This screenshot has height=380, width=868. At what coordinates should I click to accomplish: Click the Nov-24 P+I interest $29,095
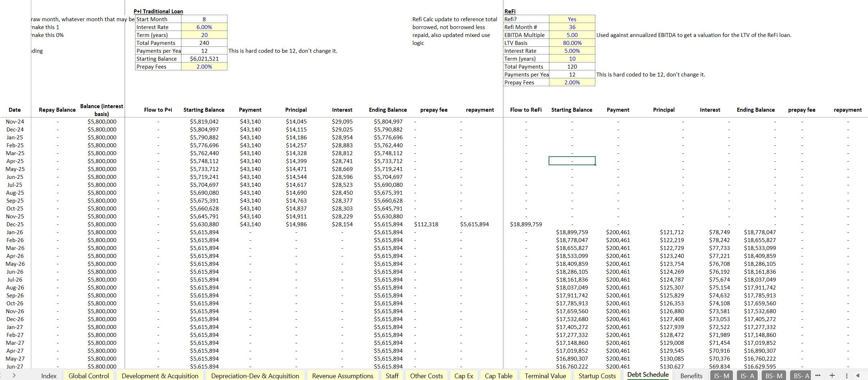tap(342, 121)
